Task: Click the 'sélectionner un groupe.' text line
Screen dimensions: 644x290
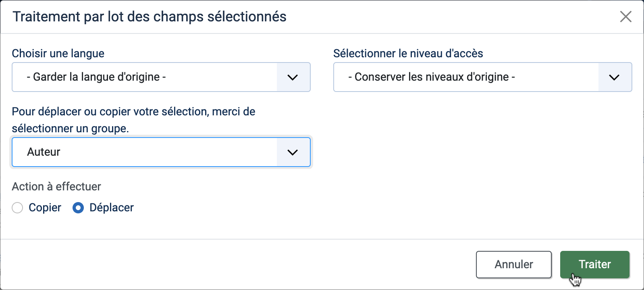Action: point(71,129)
